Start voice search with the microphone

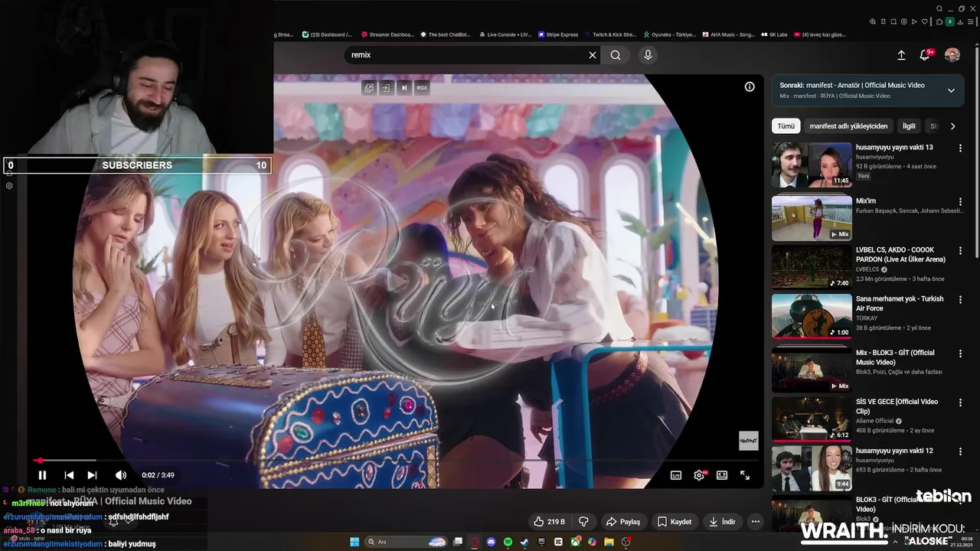click(x=648, y=55)
